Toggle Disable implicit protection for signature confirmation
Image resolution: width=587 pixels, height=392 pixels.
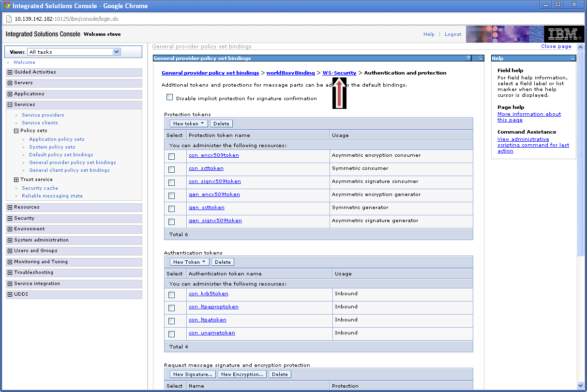[169, 97]
